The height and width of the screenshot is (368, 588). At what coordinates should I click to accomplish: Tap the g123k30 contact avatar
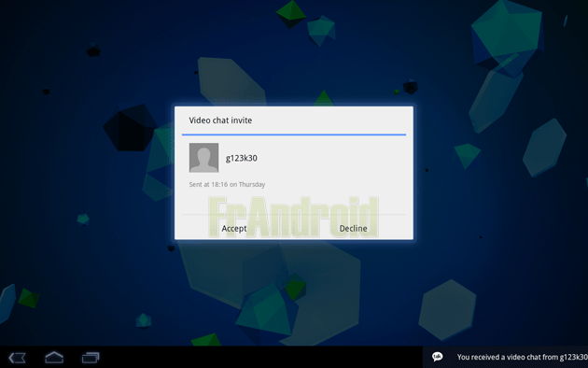tap(203, 158)
